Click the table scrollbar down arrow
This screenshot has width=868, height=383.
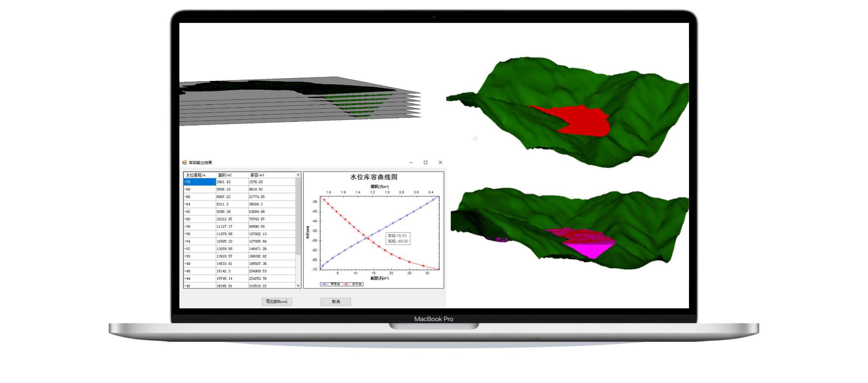298,285
